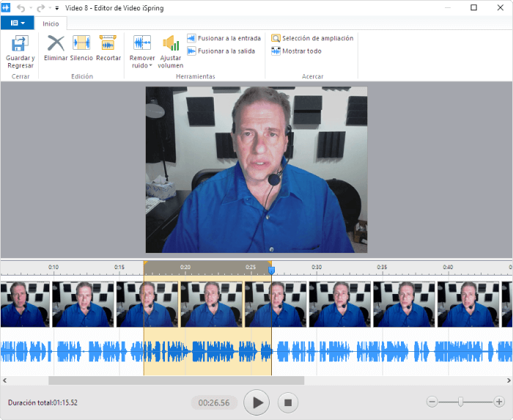The image size is (513, 420).
Task: Open the redo history dropdown arrow
Action: click(50, 8)
